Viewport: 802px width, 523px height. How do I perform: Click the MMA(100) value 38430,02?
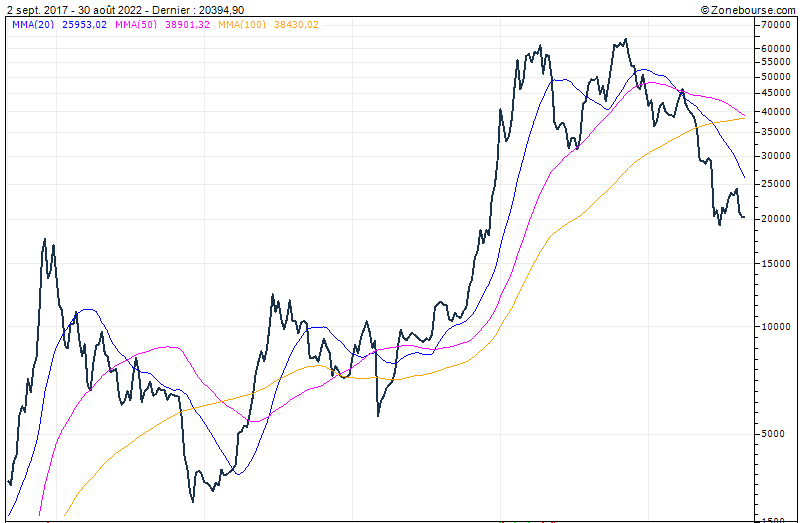[x=295, y=25]
